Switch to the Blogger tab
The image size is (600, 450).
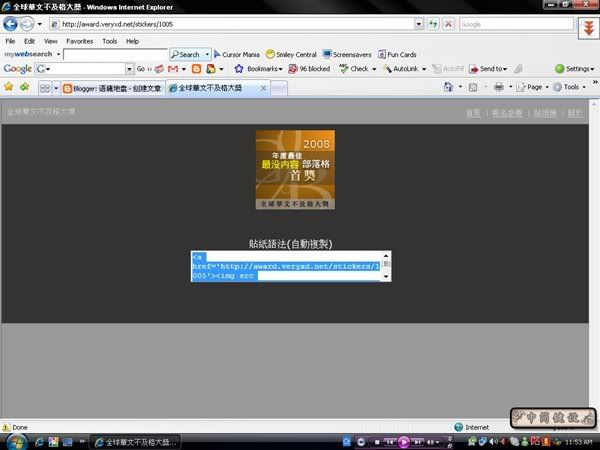[112, 88]
